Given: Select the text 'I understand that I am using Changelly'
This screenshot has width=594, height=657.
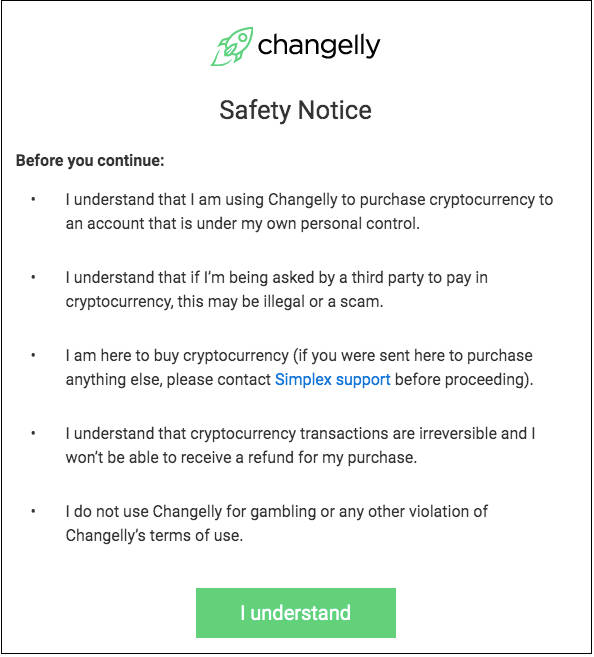Looking at the screenshot, I should pos(201,200).
